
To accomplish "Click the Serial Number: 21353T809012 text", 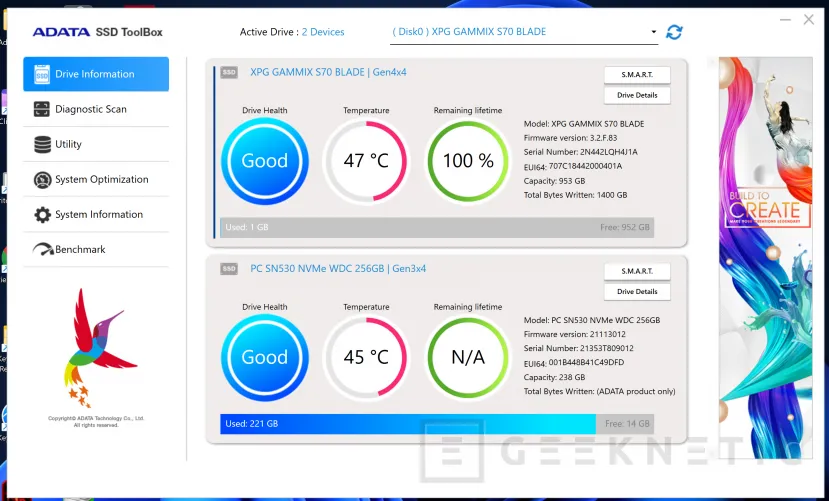I will [x=578, y=349].
